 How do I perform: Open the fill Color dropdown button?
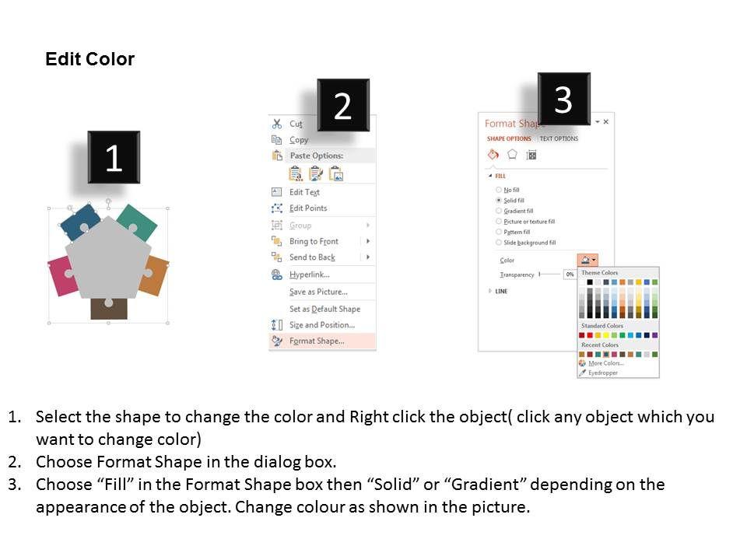588,260
